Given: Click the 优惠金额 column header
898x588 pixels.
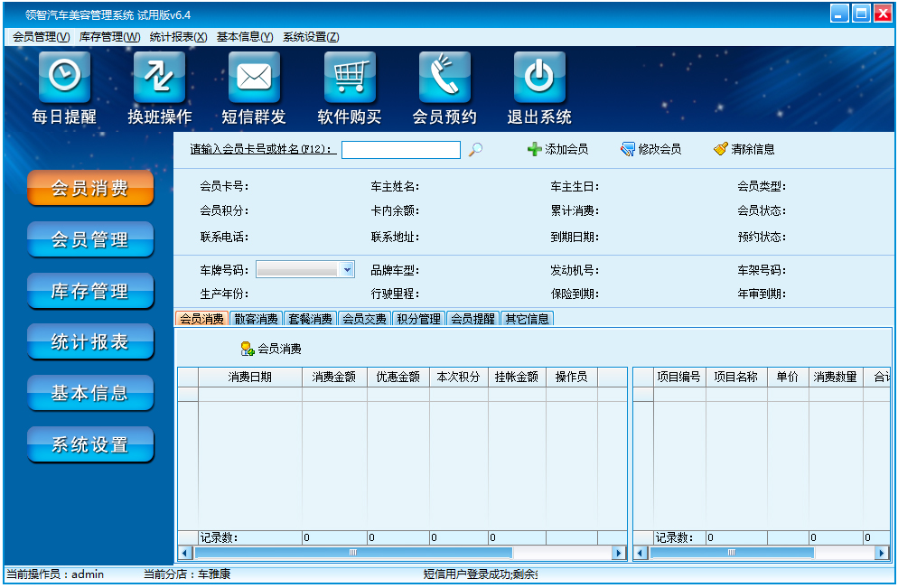Looking at the screenshot, I should tap(398, 378).
